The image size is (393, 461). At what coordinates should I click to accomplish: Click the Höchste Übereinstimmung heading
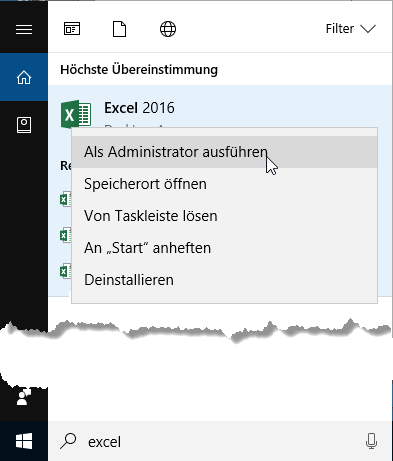[x=139, y=69]
